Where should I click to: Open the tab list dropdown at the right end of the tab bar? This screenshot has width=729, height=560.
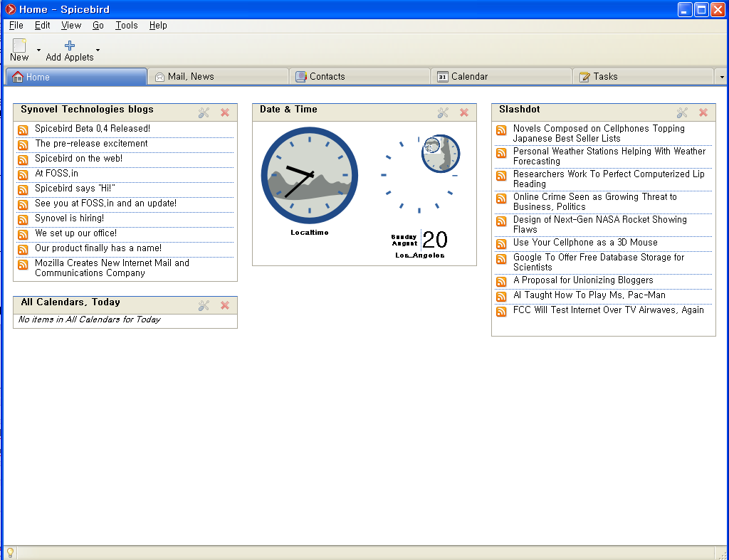click(722, 77)
